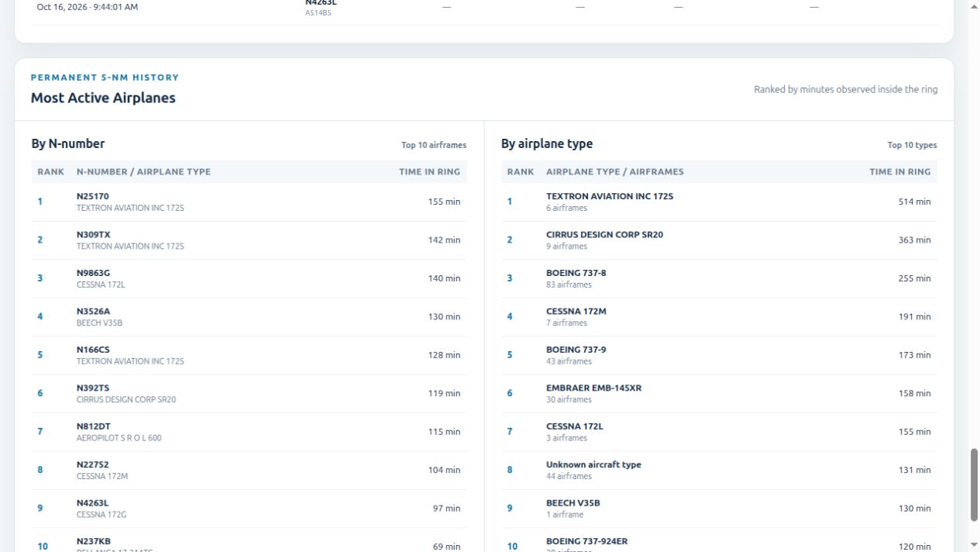Viewport: 980px width, 552px height.
Task: Select N-number N25170 in the ranking
Action: point(93,196)
